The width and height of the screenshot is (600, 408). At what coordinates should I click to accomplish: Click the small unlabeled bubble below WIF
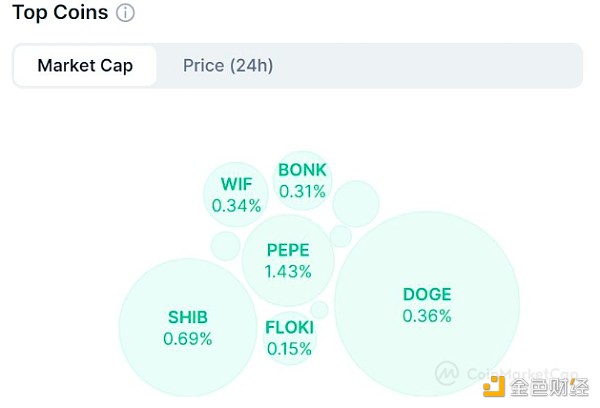coord(226,246)
